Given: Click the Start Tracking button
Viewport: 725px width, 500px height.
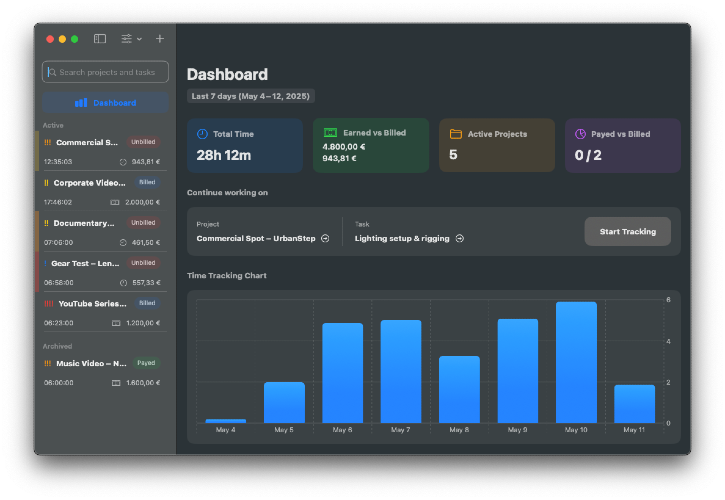Looking at the screenshot, I should pos(627,232).
